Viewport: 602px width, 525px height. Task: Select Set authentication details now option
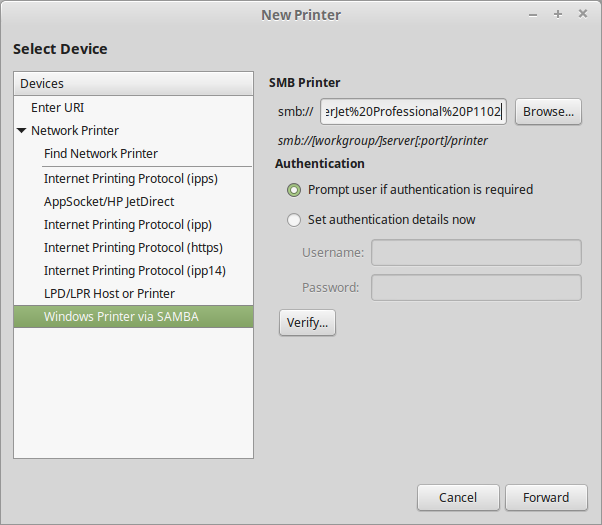click(294, 219)
